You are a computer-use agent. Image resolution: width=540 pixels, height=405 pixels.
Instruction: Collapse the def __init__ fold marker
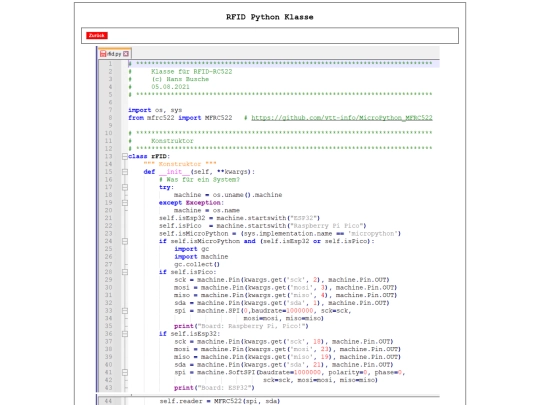click(125, 172)
